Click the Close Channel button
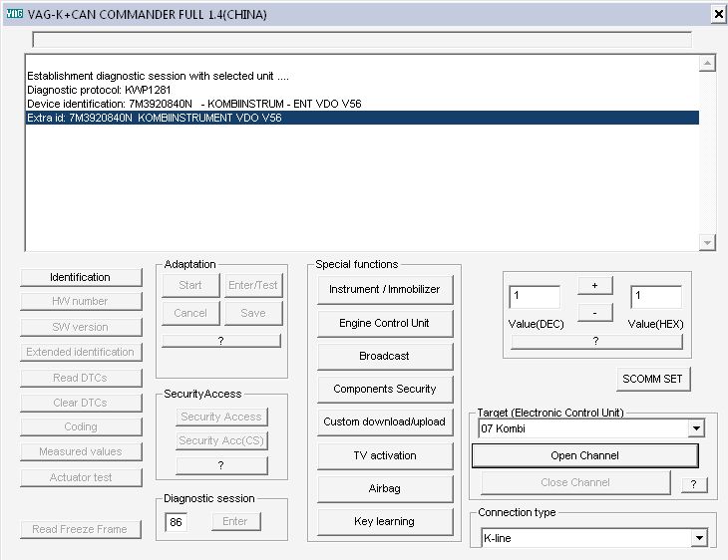Screen dimensions: 728x560 coord(575,483)
